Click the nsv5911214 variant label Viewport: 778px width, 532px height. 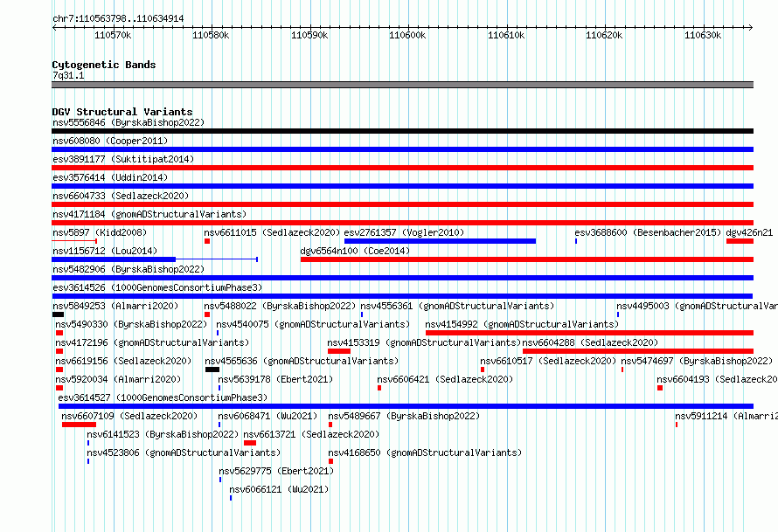[x=726, y=416]
